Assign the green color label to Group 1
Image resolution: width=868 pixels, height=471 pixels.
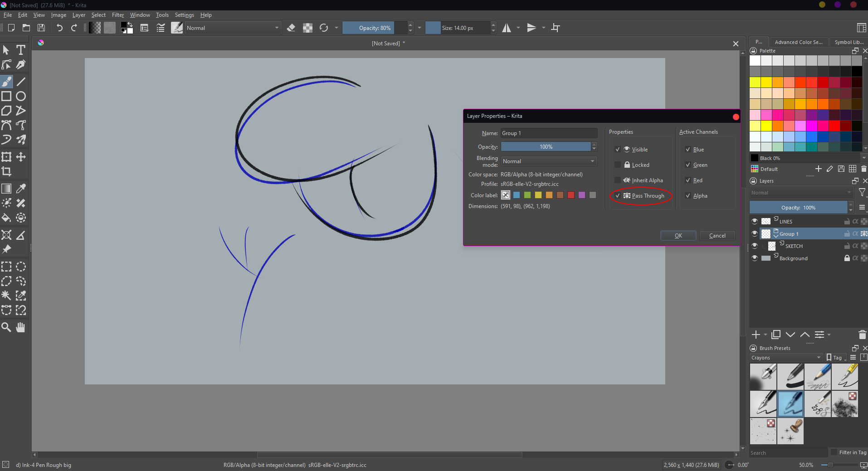pyautogui.click(x=527, y=195)
